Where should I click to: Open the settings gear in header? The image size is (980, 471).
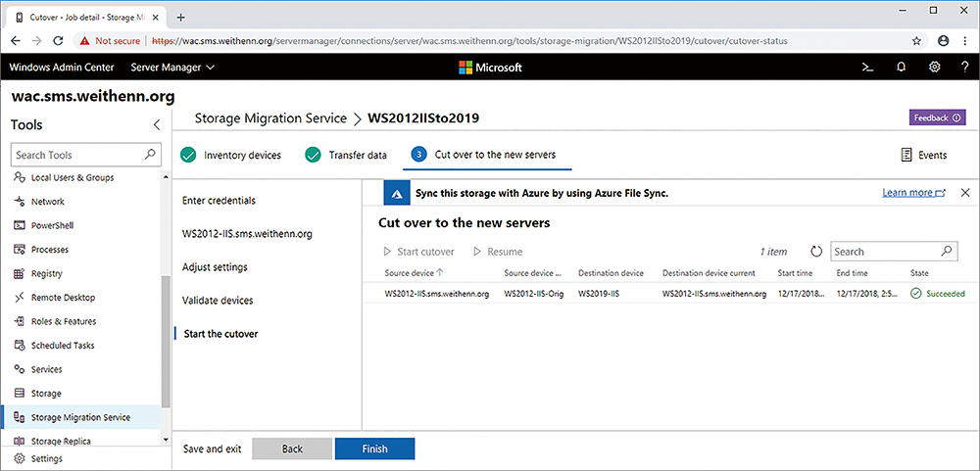pyautogui.click(x=935, y=68)
